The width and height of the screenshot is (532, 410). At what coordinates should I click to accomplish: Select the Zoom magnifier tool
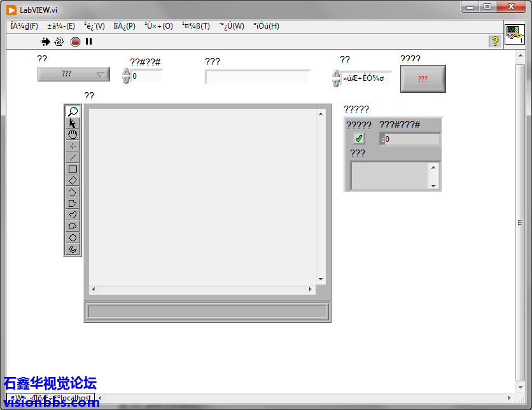click(73, 111)
